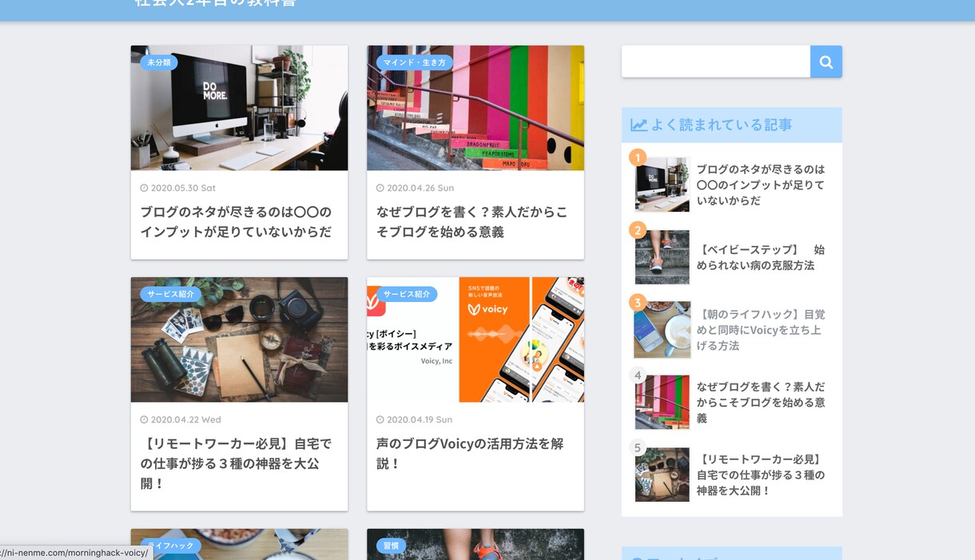Screen dimensions: 975x560
Task: Click the orange rank 2 badge
Action: [638, 230]
